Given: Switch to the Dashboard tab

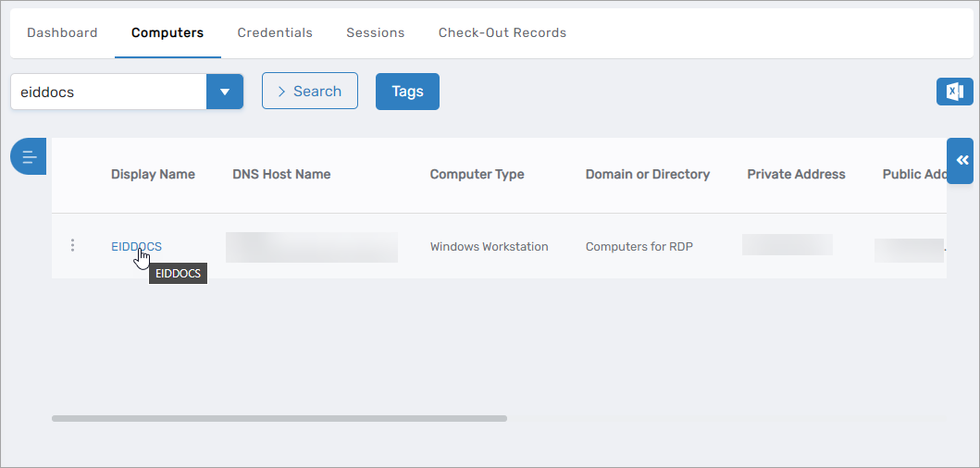Looking at the screenshot, I should pos(62,33).
